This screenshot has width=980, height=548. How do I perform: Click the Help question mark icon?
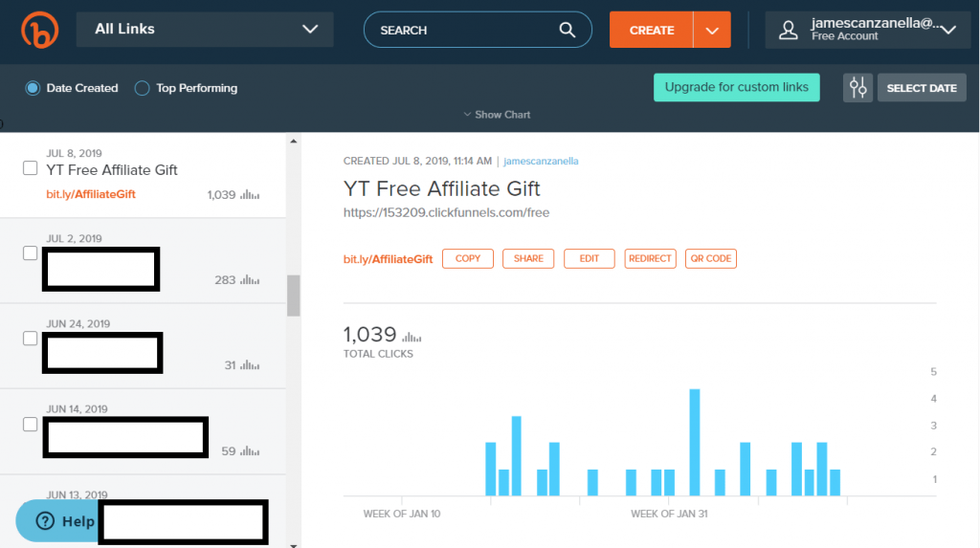(45, 521)
